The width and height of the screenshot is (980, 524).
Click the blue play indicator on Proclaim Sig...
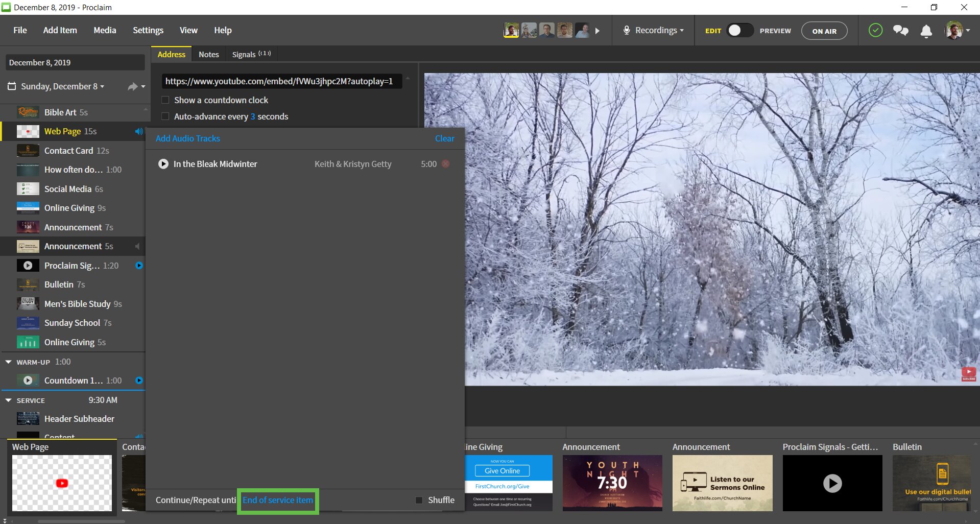[139, 266]
